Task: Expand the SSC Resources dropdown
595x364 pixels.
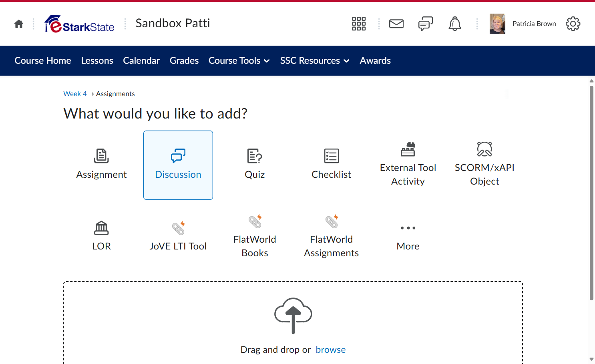Action: pos(315,60)
